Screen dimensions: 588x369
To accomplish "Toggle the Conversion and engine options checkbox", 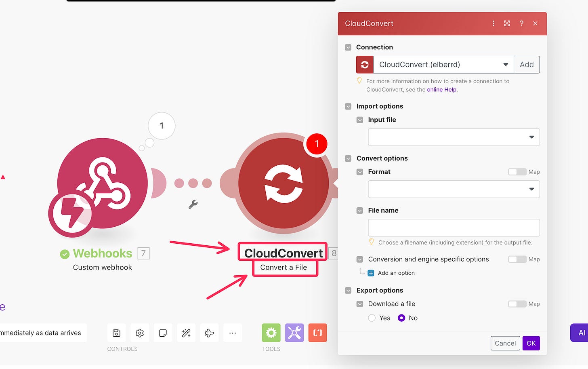I will click(x=360, y=259).
